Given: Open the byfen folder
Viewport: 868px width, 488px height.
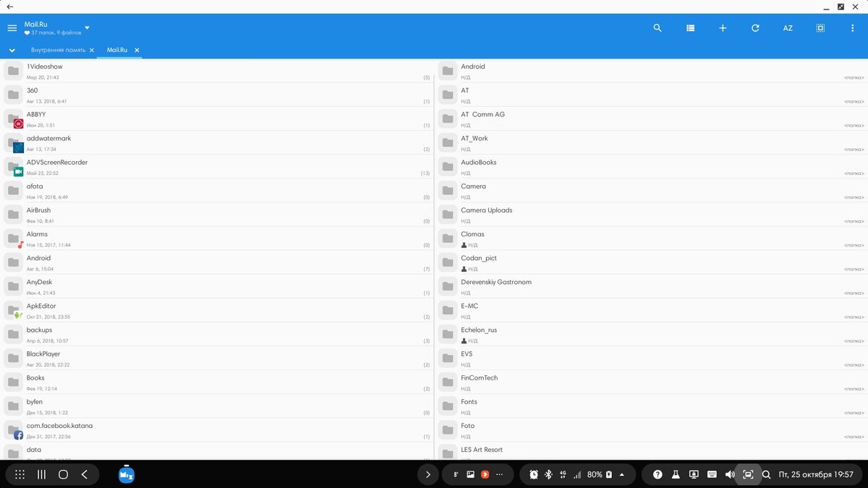Looking at the screenshot, I should 217,406.
